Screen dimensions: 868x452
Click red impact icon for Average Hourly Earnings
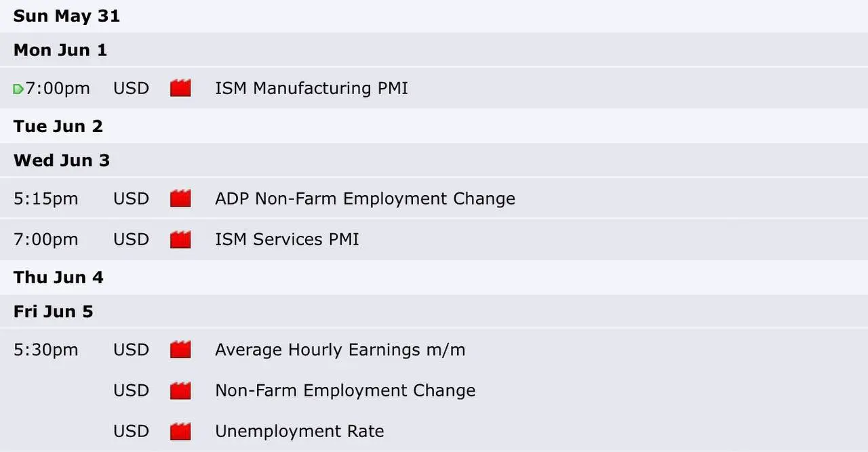180,350
